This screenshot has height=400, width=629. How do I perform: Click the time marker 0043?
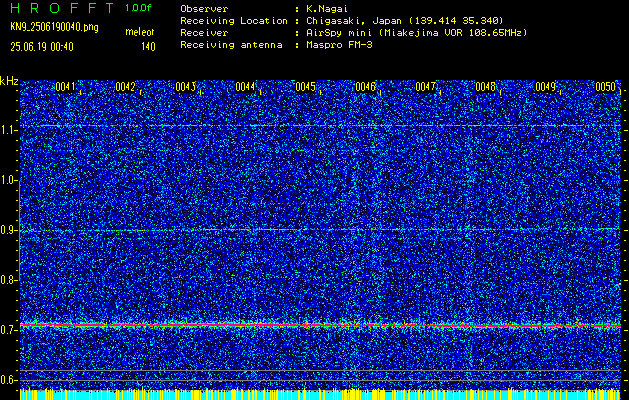coord(185,87)
